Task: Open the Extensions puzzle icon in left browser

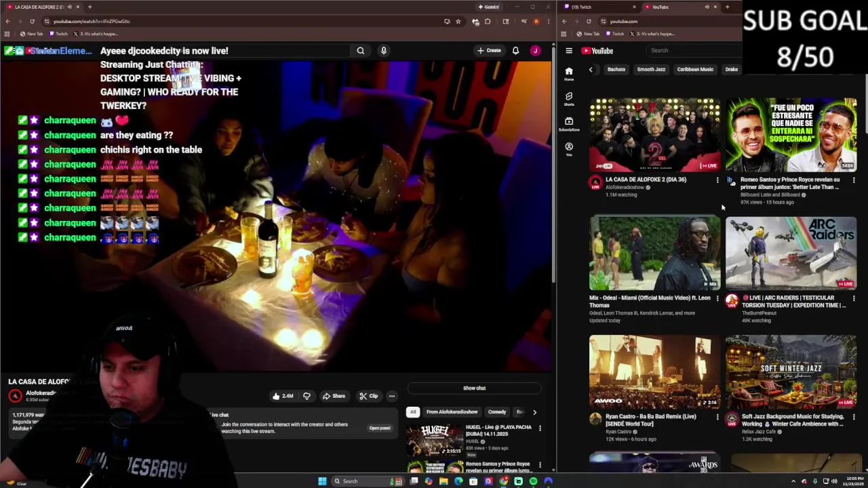Action: tap(488, 21)
